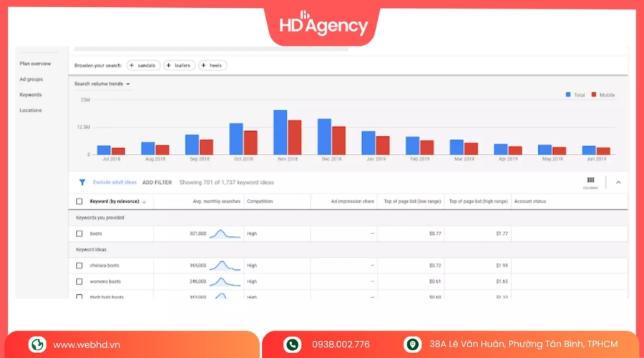The image size is (644, 358).
Task: Sort by Avg. monthly searches column
Action: click(x=216, y=201)
